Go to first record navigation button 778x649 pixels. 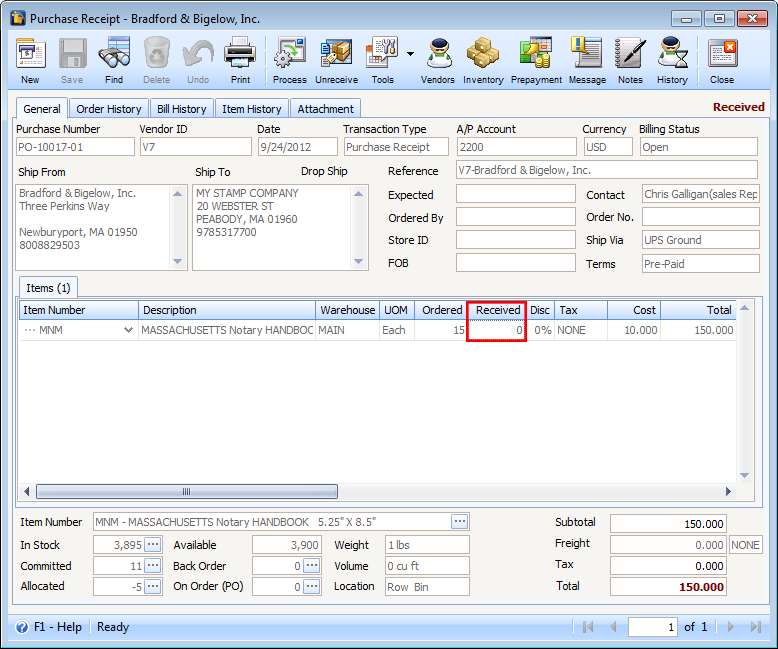[x=588, y=627]
